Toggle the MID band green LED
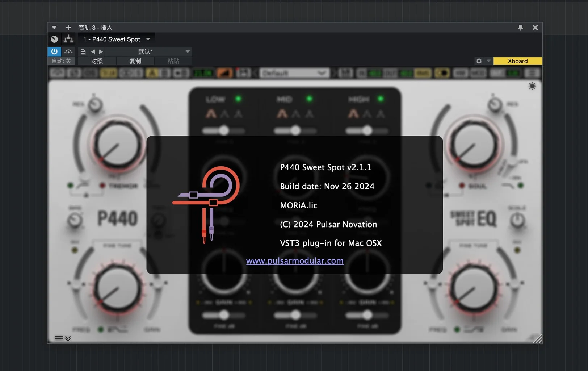 [309, 99]
